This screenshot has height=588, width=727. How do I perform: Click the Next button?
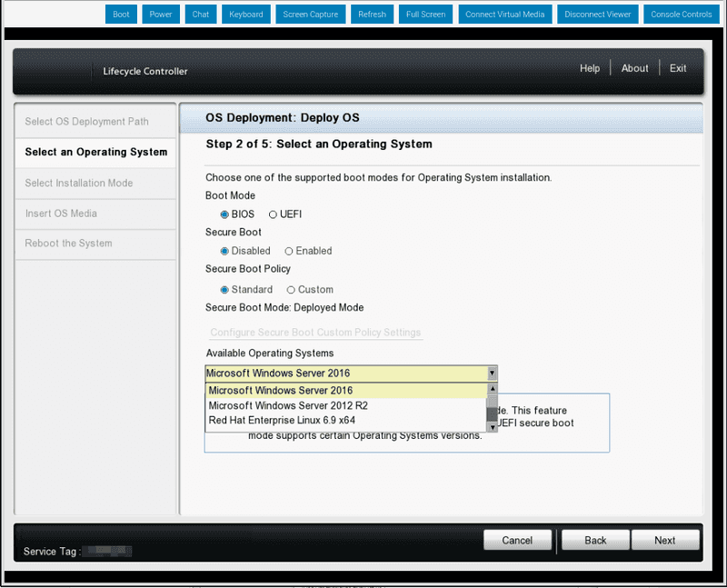pyautogui.click(x=665, y=540)
